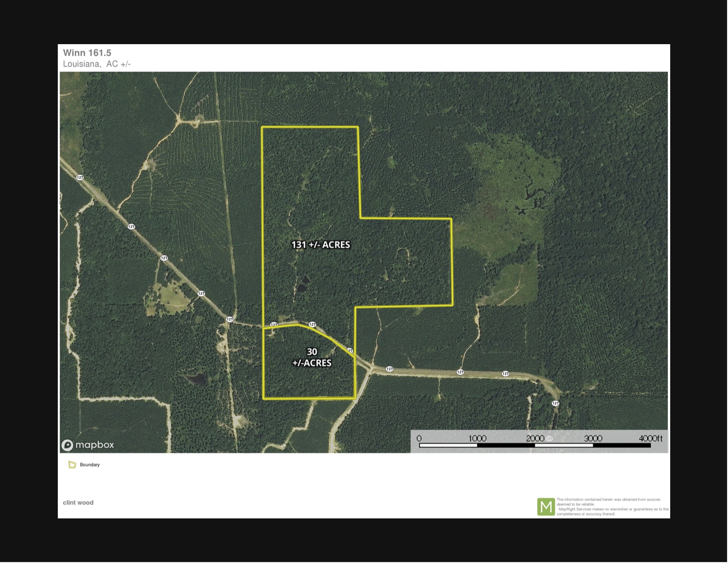Click the northwesternmost route 127 shield

tap(80, 178)
